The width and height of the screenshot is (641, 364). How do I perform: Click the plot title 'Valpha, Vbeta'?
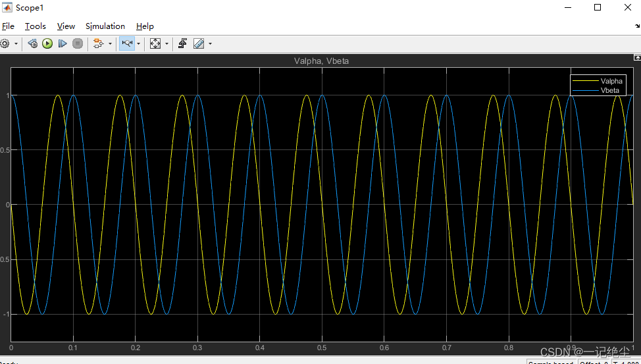point(321,61)
